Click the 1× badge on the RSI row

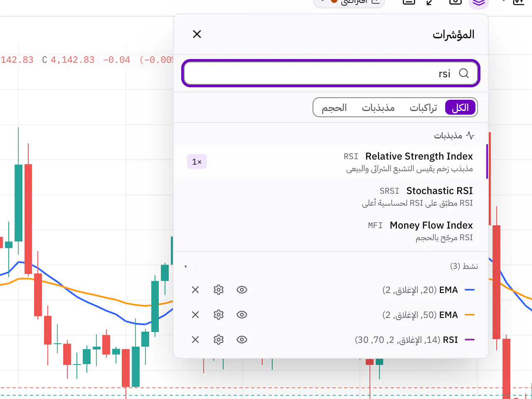pos(197,162)
